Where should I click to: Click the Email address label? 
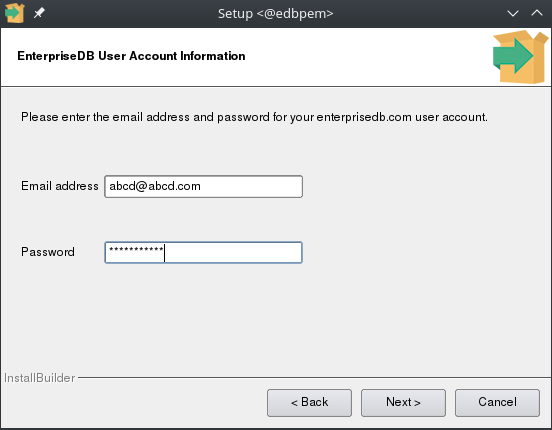[x=59, y=186]
